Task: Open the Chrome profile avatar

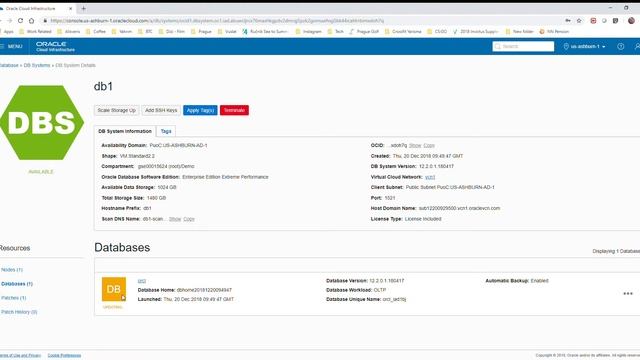Action: tap(631, 20)
